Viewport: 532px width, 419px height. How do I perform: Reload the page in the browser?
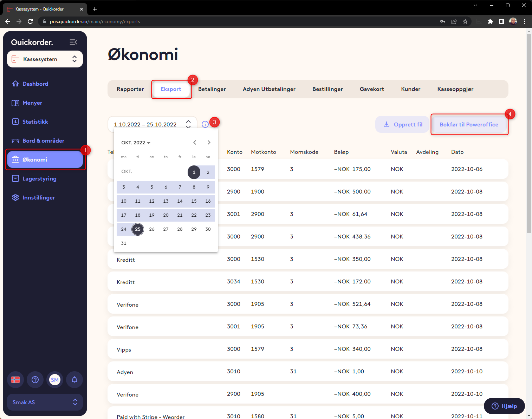[x=30, y=21]
